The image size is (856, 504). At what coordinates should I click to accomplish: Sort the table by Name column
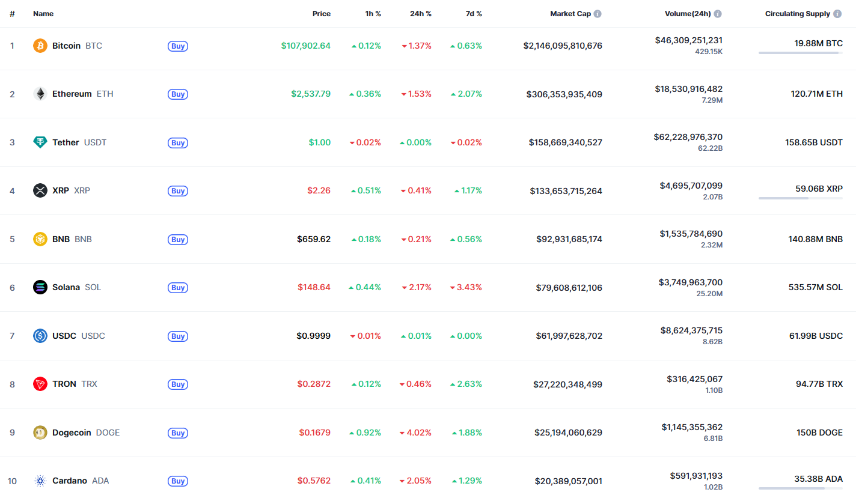click(43, 14)
